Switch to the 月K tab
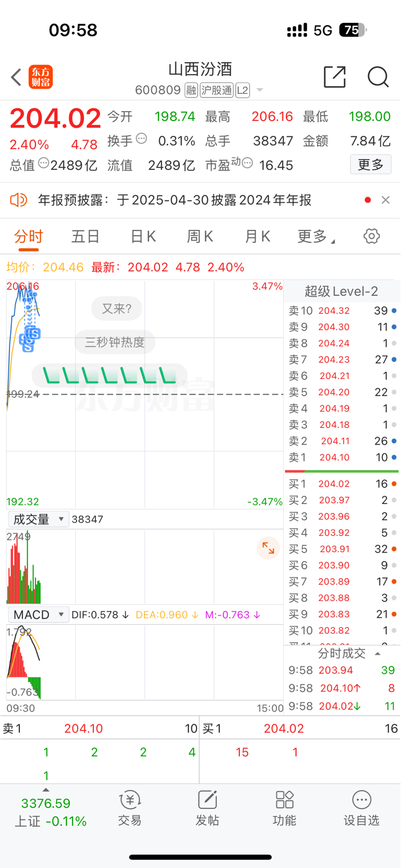The height and width of the screenshot is (868, 401). tap(257, 237)
